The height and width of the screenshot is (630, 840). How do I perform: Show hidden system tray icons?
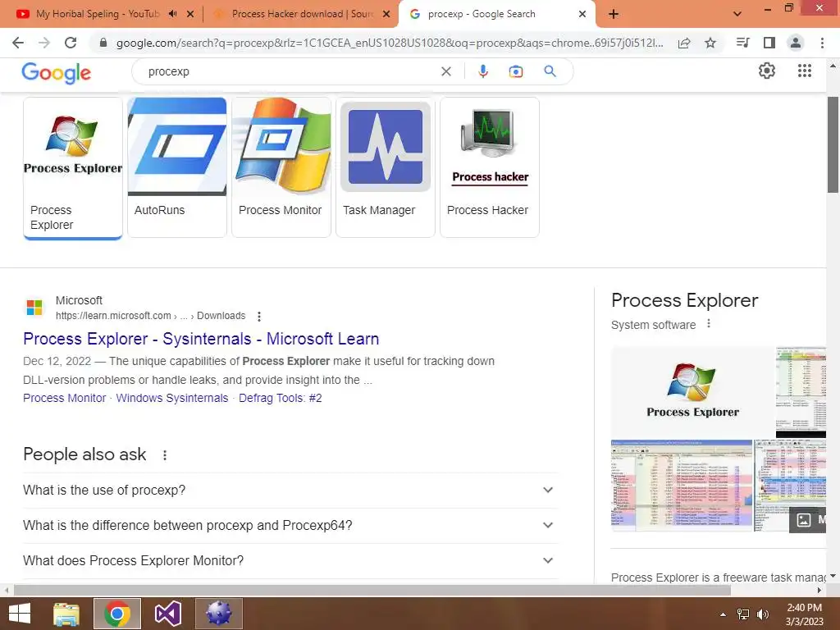(x=724, y=614)
